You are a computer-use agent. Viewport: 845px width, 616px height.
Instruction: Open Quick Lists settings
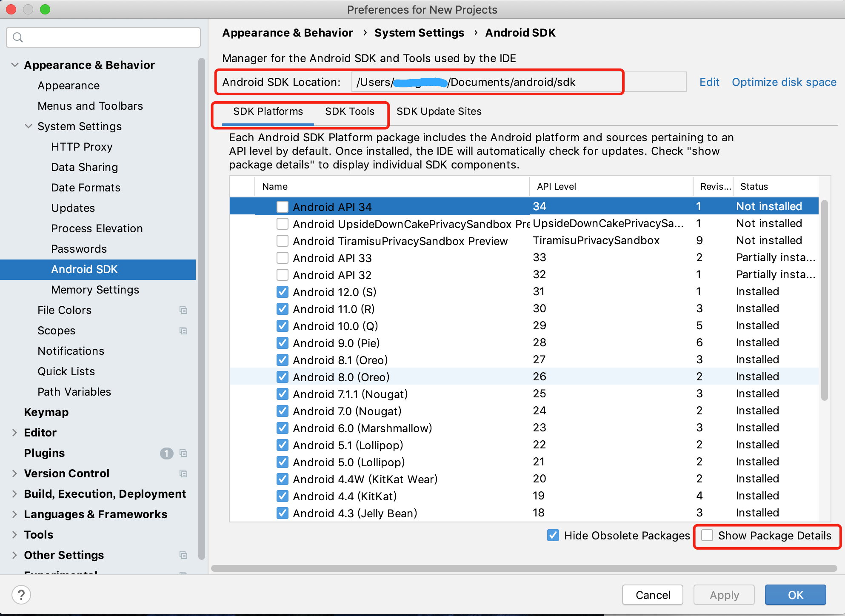[x=66, y=371]
